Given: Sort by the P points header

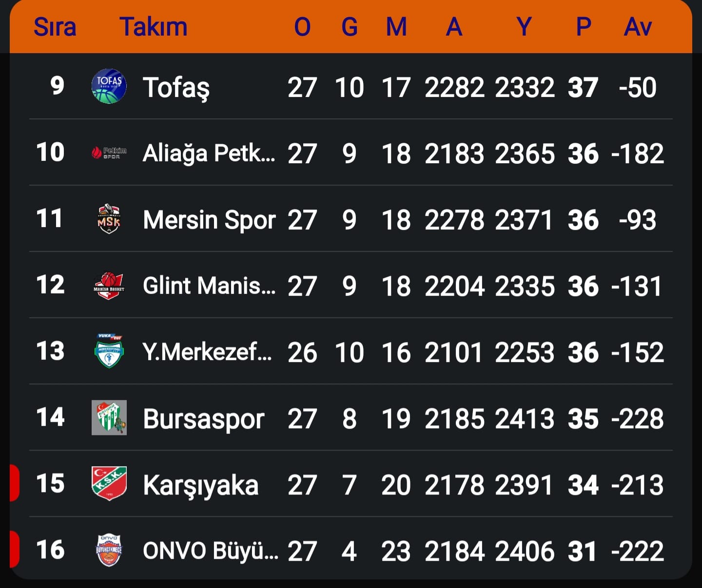Looking at the screenshot, I should (584, 27).
